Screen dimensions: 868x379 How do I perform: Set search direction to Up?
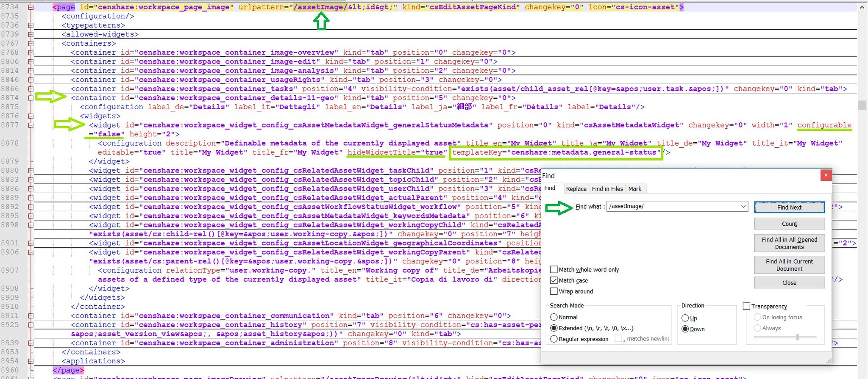pyautogui.click(x=685, y=318)
